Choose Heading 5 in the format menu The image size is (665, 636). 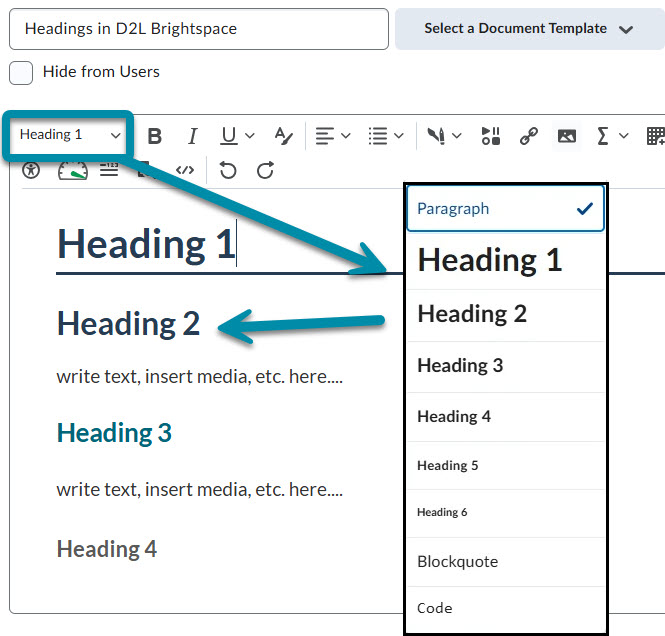[x=505, y=466]
